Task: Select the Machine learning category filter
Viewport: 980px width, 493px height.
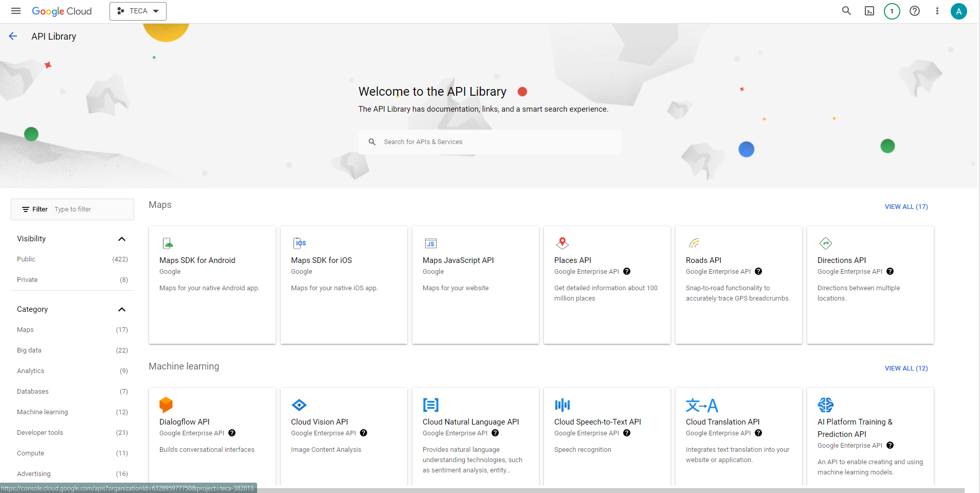Action: [42, 412]
